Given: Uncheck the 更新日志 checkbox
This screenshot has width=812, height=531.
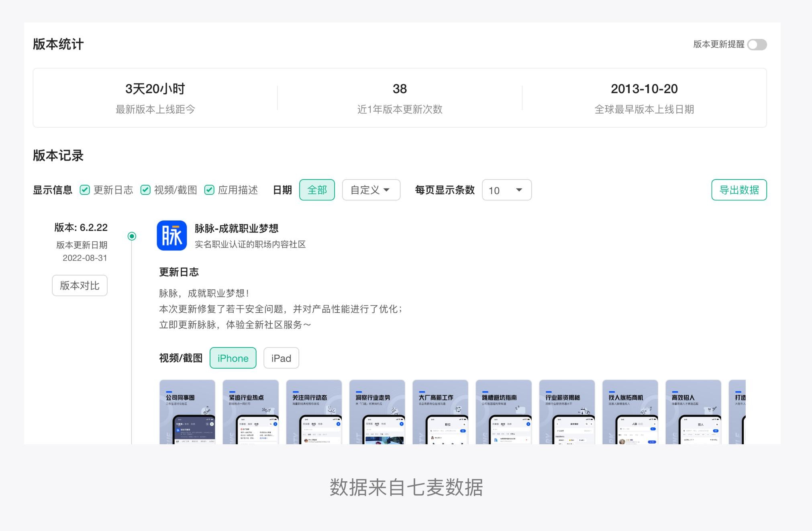Looking at the screenshot, I should pyautogui.click(x=85, y=190).
